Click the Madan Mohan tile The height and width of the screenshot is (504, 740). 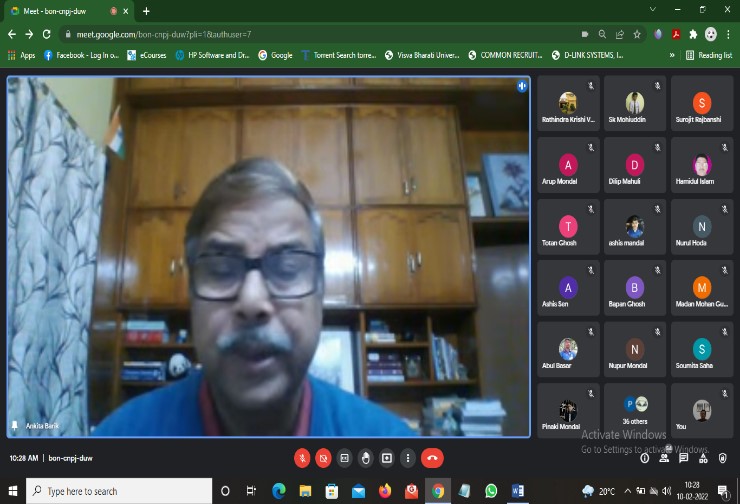coord(702,288)
